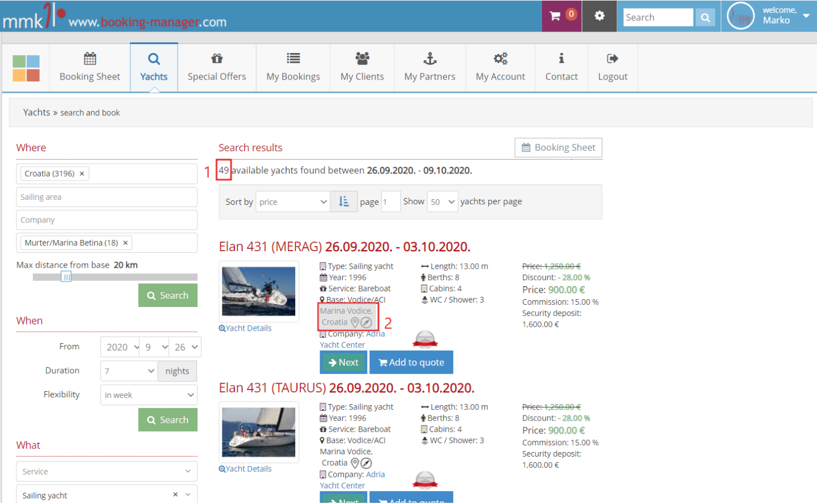Viewport: 817px width, 504px height.
Task: Click the Elan 431 (MERAG) yacht thumbnail
Action: coord(259,291)
